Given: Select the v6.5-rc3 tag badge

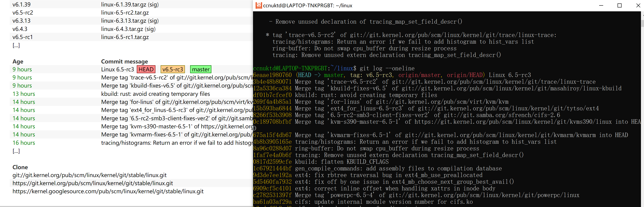Looking at the screenshot, I should (x=173, y=69).
